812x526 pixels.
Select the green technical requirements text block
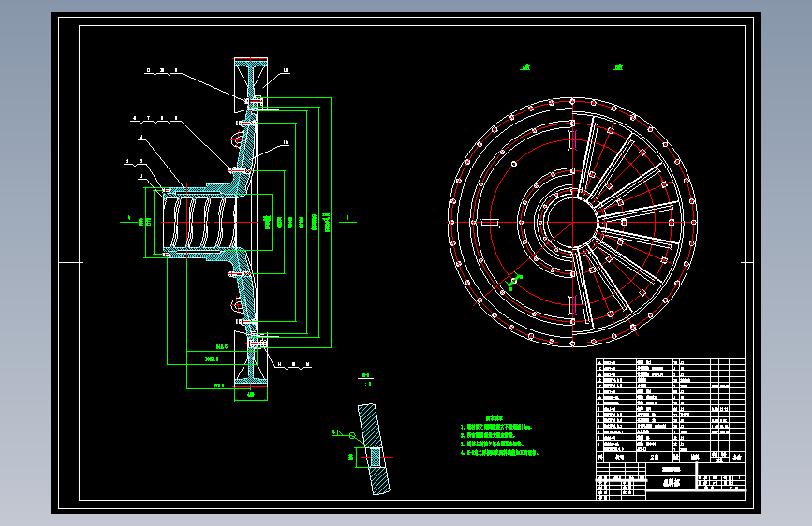click(499, 436)
